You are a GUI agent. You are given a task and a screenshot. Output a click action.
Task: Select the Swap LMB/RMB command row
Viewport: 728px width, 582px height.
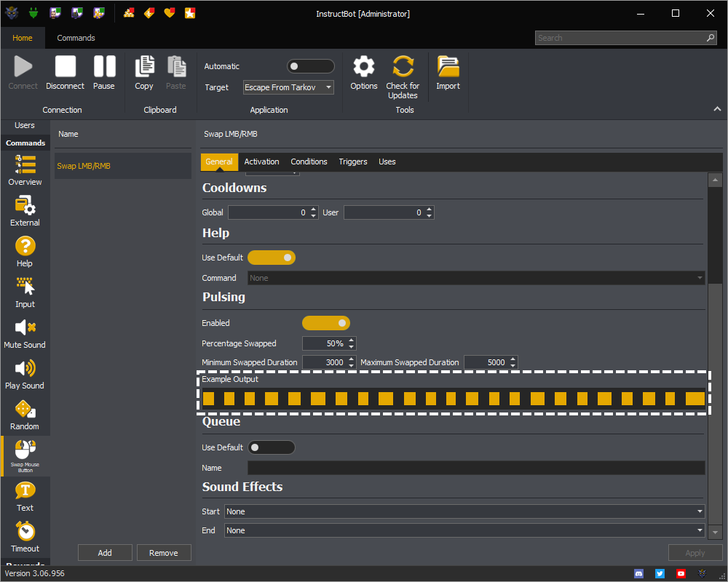pyautogui.click(x=123, y=166)
